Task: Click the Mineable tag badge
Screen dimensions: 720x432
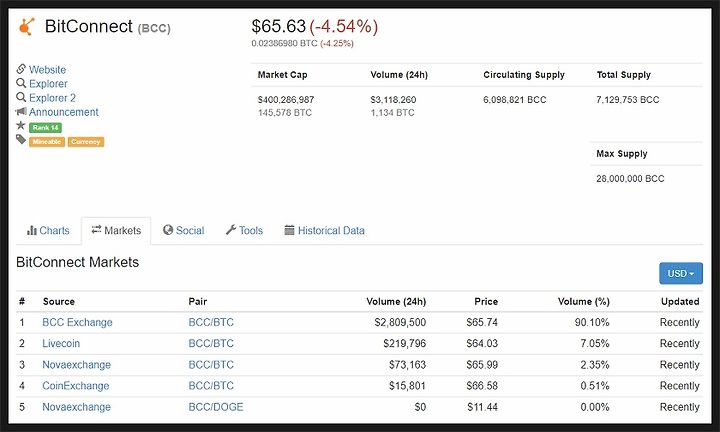Action: pyautogui.click(x=47, y=142)
